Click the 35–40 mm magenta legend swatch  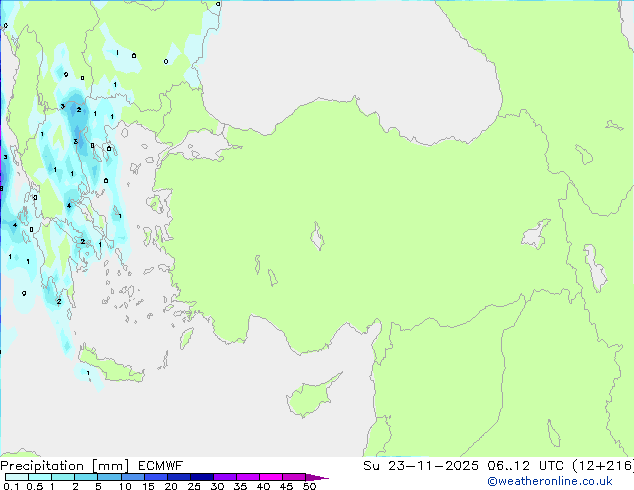247,477
